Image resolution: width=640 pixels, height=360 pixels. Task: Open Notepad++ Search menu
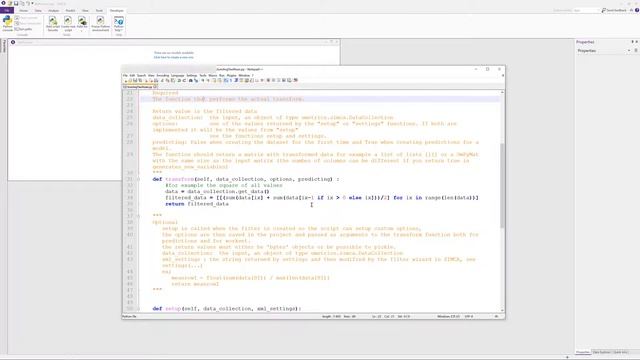[141, 76]
